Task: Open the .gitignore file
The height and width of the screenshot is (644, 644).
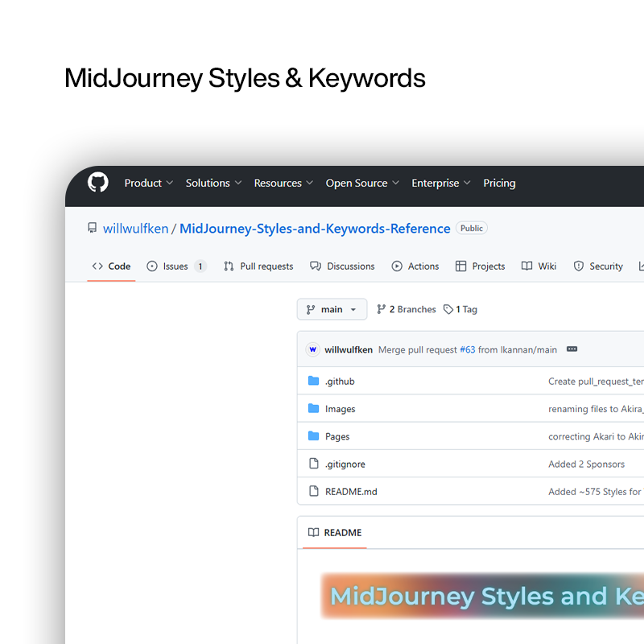Action: click(345, 464)
